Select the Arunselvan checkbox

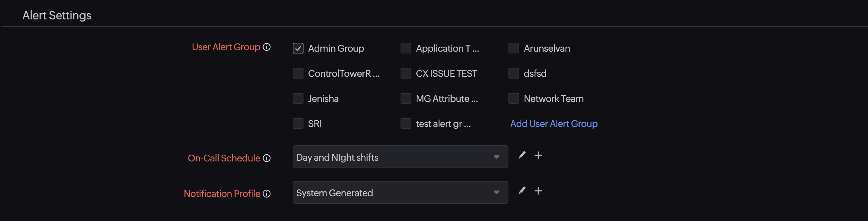(x=514, y=48)
